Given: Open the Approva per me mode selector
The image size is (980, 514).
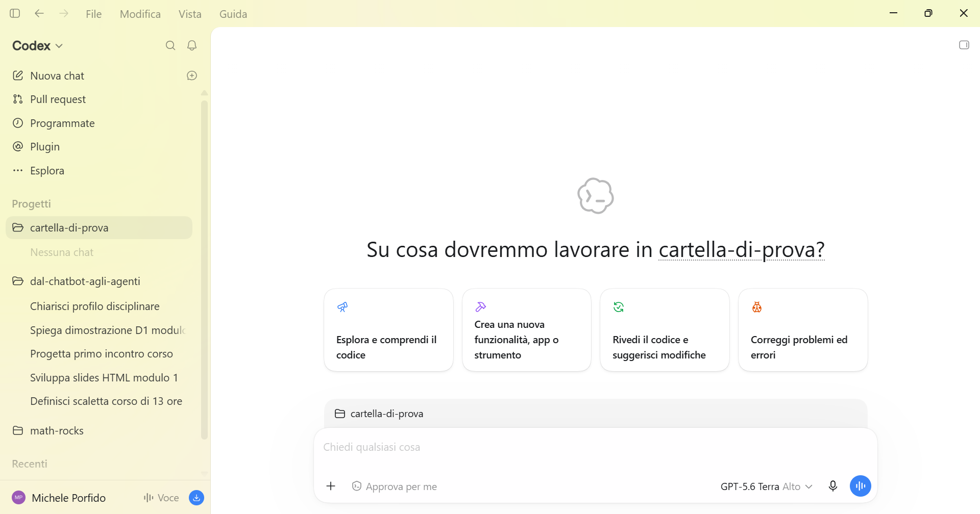Looking at the screenshot, I should click(x=394, y=486).
